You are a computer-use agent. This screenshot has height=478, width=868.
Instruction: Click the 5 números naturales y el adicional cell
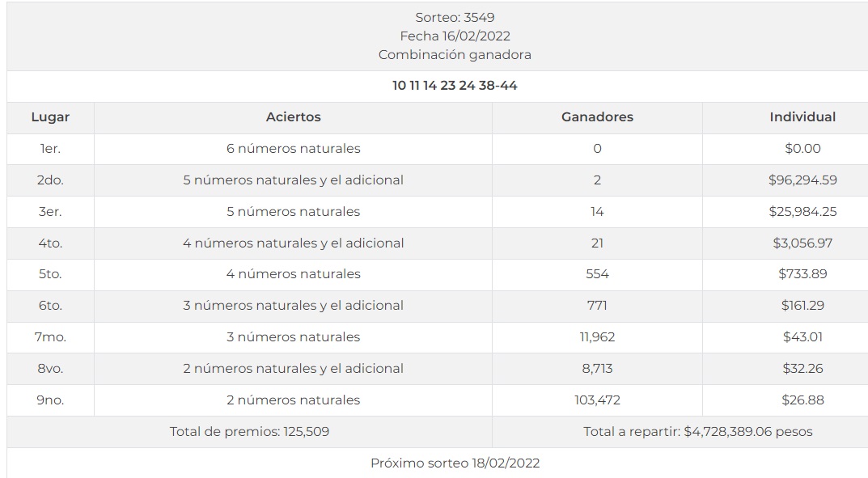point(293,180)
